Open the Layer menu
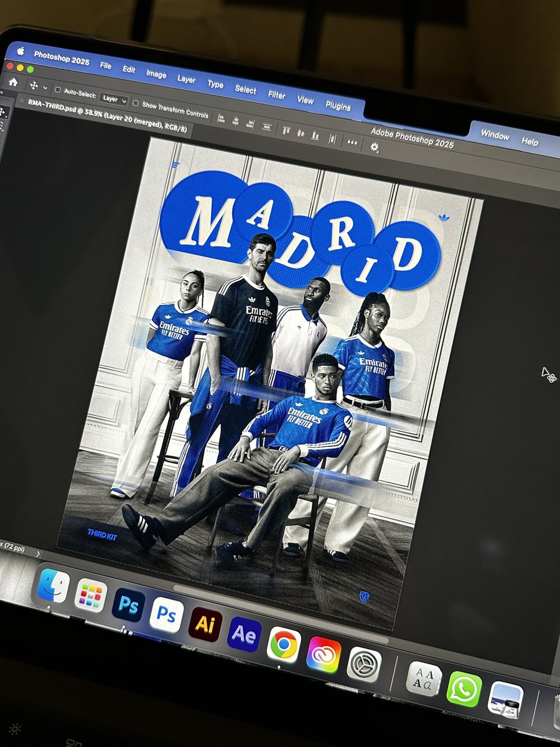The width and height of the screenshot is (560, 747). 187,79
